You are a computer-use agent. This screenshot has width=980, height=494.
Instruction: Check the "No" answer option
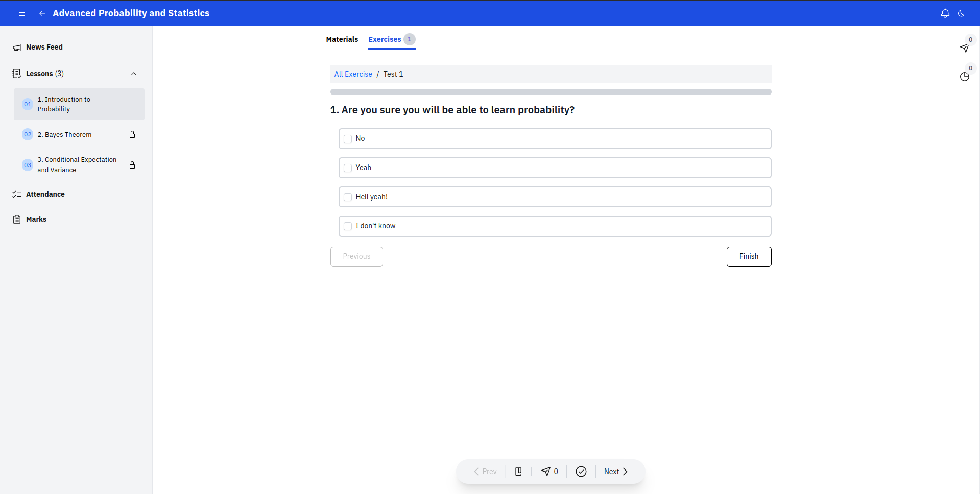pyautogui.click(x=348, y=138)
